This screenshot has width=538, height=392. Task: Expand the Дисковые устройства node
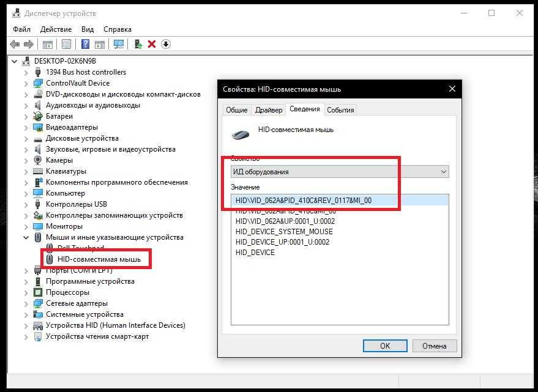point(26,139)
